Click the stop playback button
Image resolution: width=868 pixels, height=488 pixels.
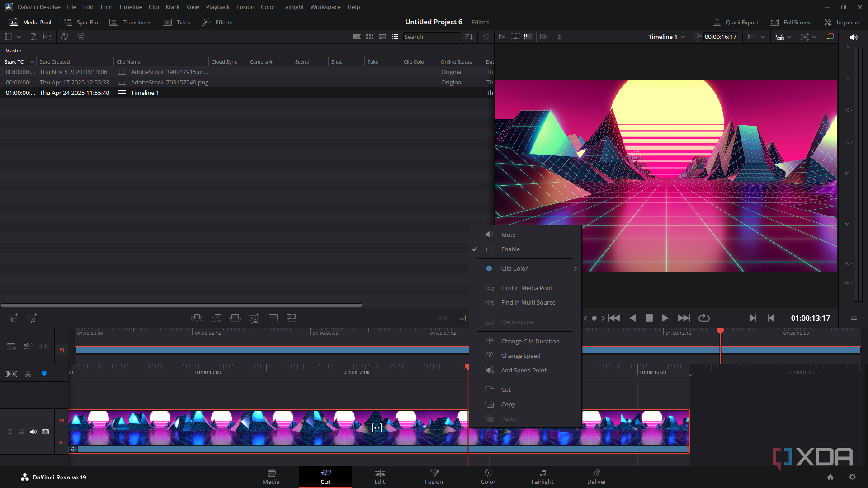coord(649,318)
